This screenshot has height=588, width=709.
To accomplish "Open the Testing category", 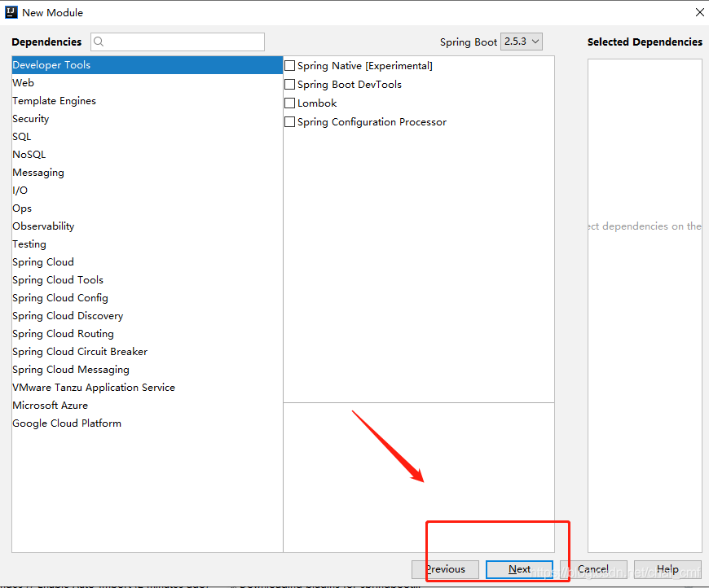I will tap(148, 244).
